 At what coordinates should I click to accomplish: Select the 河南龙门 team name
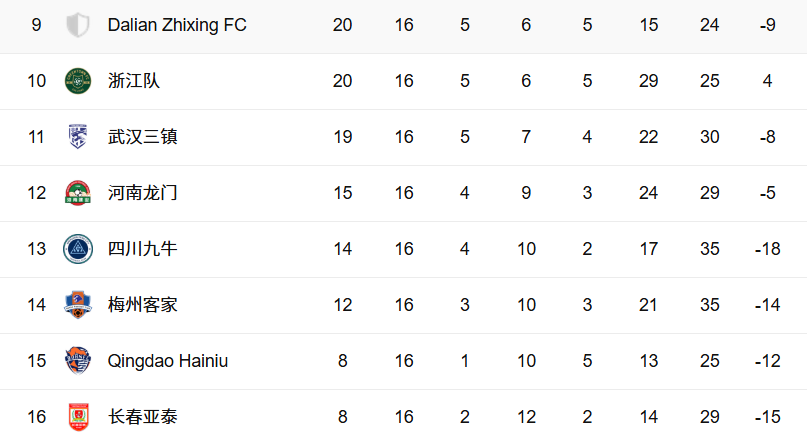pos(143,193)
